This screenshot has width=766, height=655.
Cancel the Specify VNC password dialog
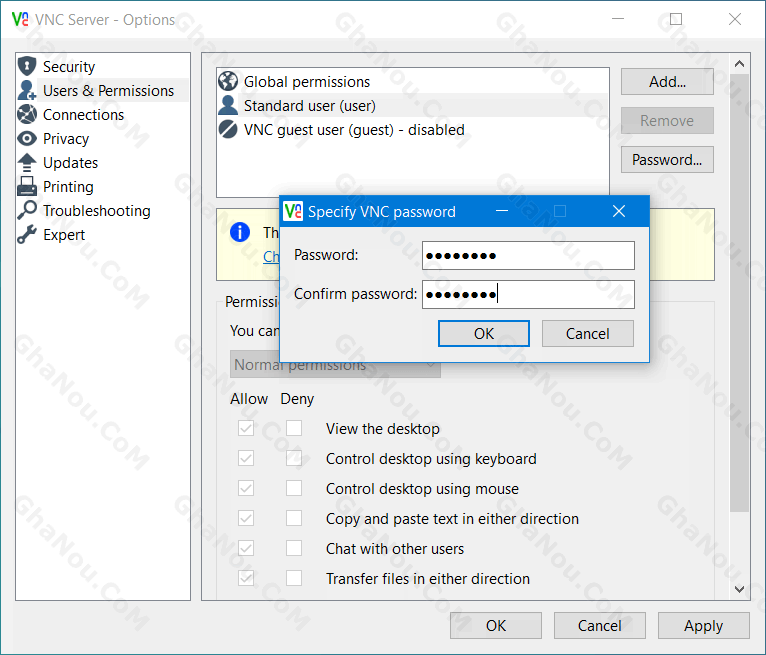[588, 334]
